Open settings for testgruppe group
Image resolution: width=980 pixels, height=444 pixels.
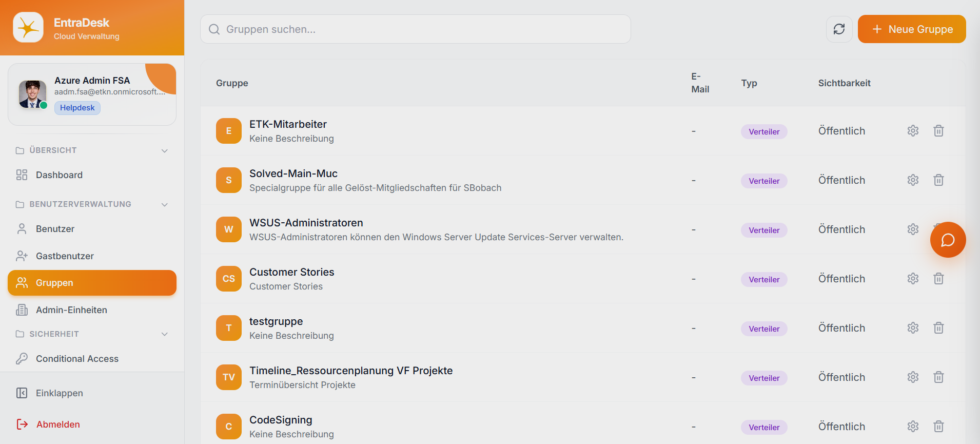[913, 328]
